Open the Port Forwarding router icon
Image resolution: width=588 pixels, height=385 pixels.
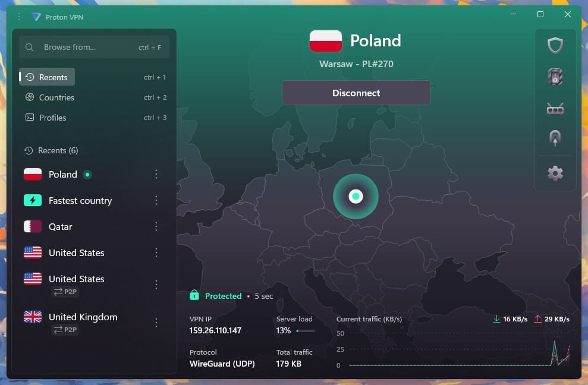coord(555,109)
